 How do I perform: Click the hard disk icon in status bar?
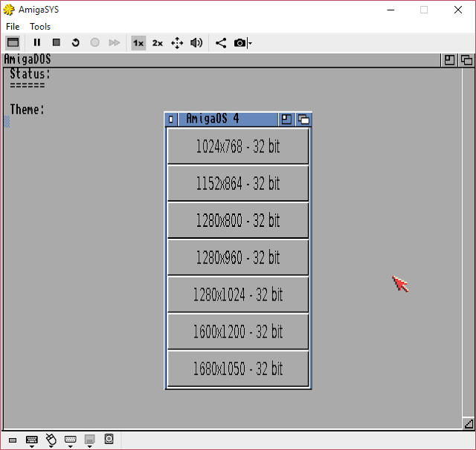click(109, 439)
